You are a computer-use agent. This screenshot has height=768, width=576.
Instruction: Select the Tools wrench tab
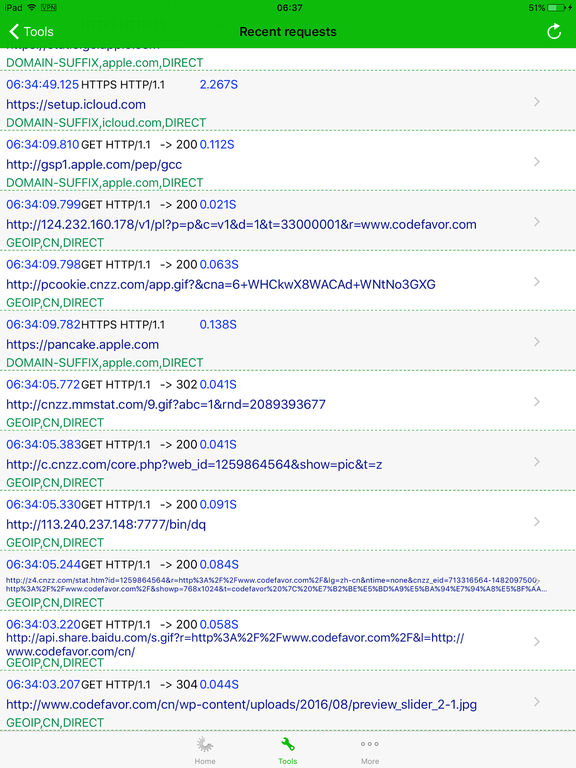point(288,750)
